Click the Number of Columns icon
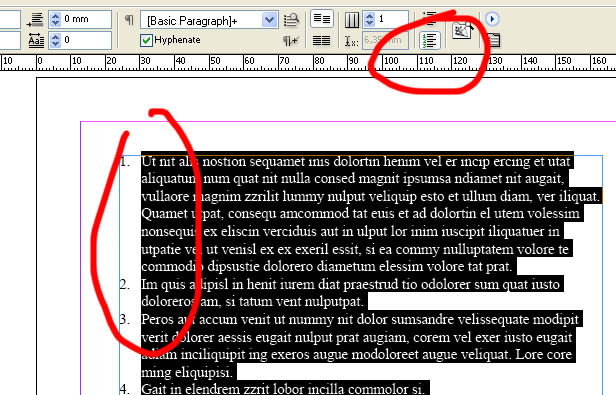Viewport: 616px width, 395px height. point(351,20)
